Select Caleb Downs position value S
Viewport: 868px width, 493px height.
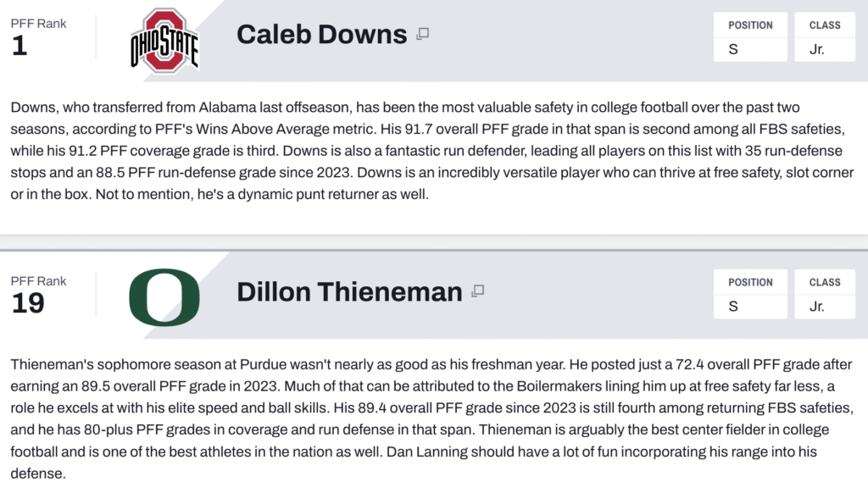(750, 50)
